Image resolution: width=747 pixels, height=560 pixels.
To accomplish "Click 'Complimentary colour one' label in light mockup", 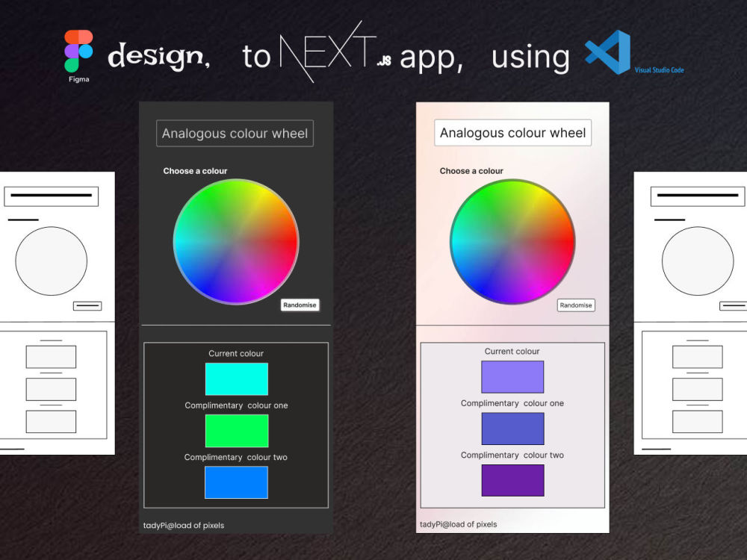I will 512,403.
